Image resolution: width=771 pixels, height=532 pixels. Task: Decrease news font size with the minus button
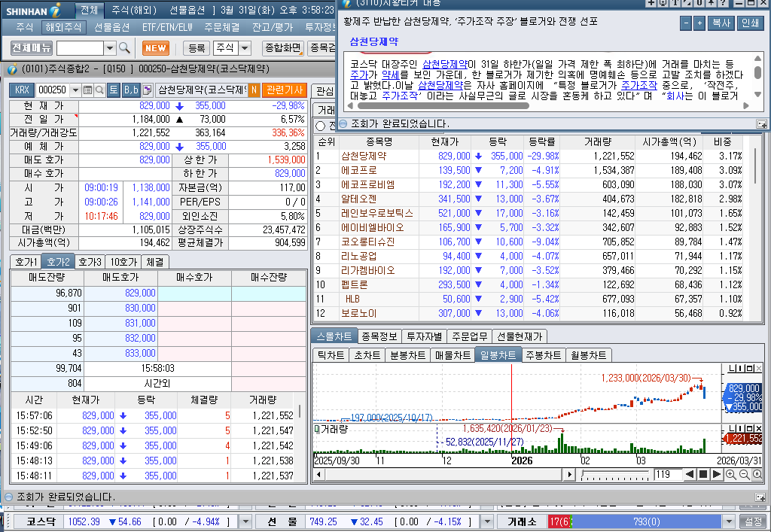coord(686,23)
